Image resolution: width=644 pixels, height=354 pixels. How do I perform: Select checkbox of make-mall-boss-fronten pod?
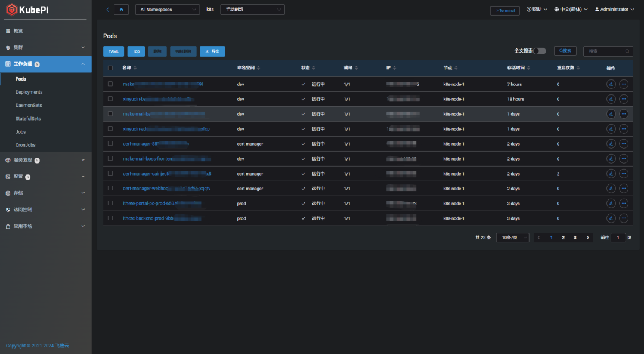click(x=110, y=158)
